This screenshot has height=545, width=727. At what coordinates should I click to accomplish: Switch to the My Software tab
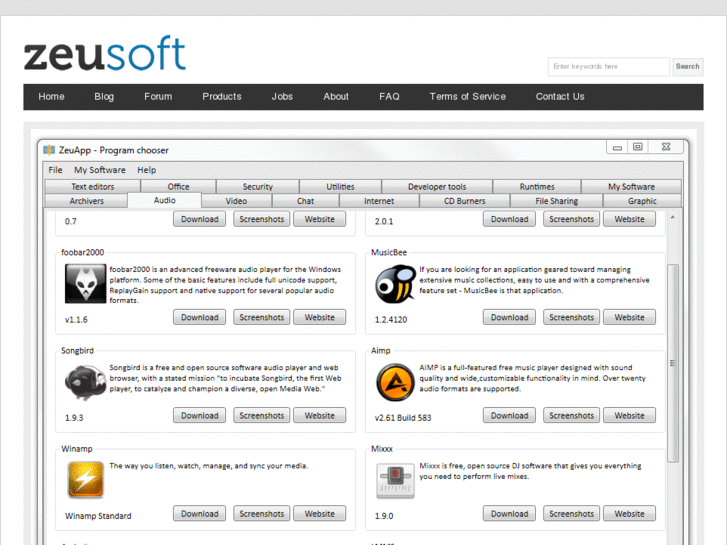631,186
